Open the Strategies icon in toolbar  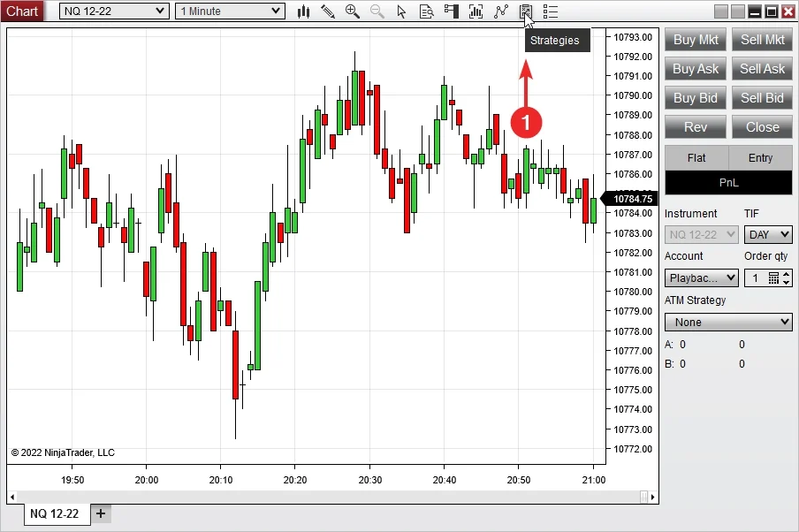pyautogui.click(x=526, y=11)
